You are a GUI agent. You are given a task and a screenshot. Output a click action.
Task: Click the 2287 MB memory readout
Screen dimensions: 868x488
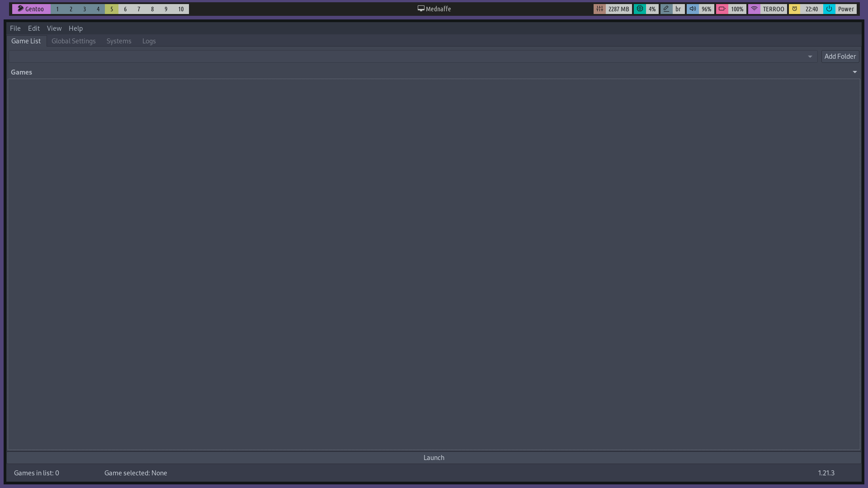(618, 9)
